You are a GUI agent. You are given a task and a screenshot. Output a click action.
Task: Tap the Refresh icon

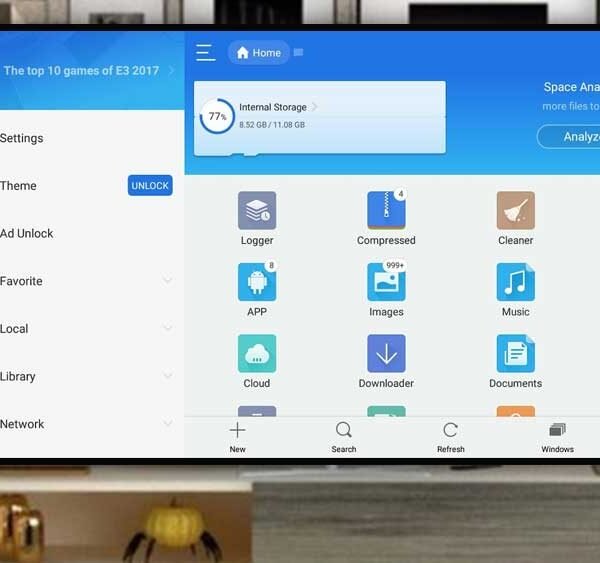450,430
